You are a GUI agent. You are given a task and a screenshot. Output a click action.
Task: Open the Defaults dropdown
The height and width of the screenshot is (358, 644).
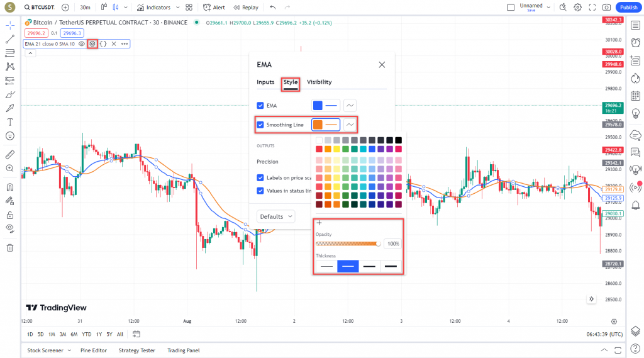point(276,216)
